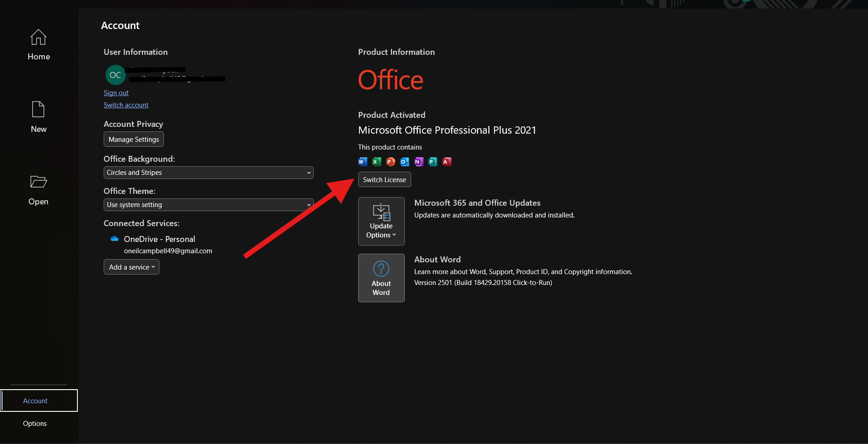Click the Outlook app icon in product list
This screenshot has height=444, width=868.
405,162
